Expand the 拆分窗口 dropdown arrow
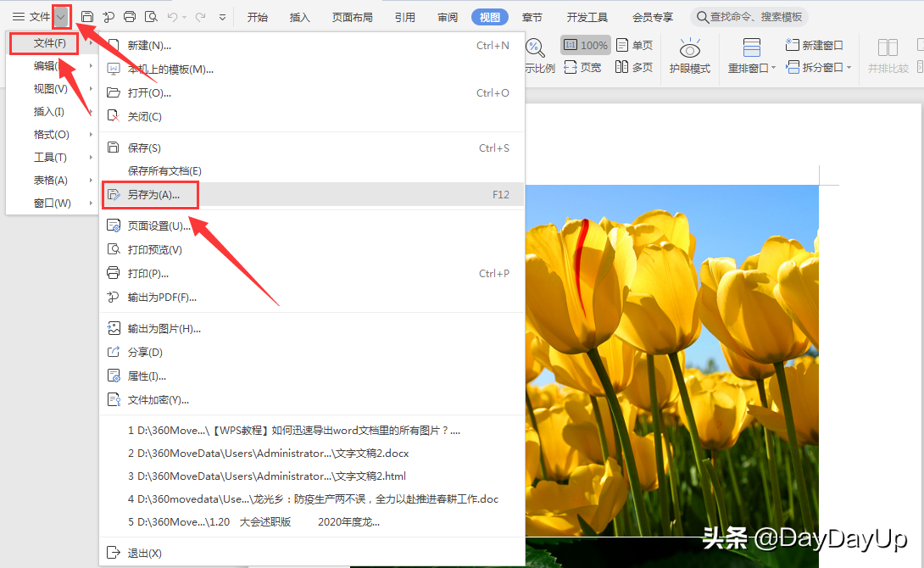 (849, 68)
